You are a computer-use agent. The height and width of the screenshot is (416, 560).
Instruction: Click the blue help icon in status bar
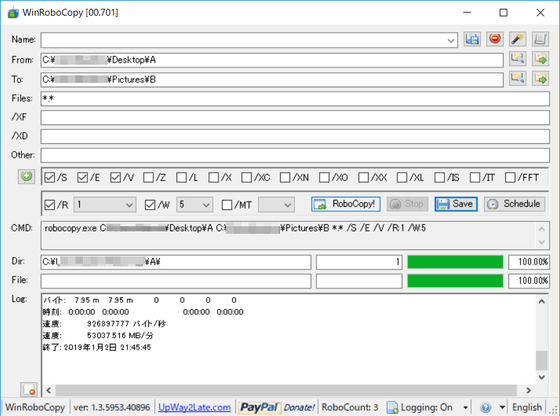tap(486, 407)
